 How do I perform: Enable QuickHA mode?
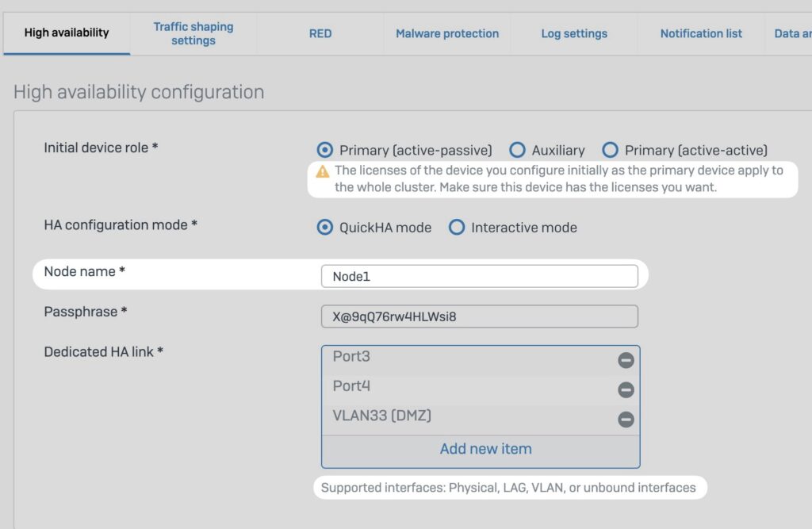click(324, 228)
